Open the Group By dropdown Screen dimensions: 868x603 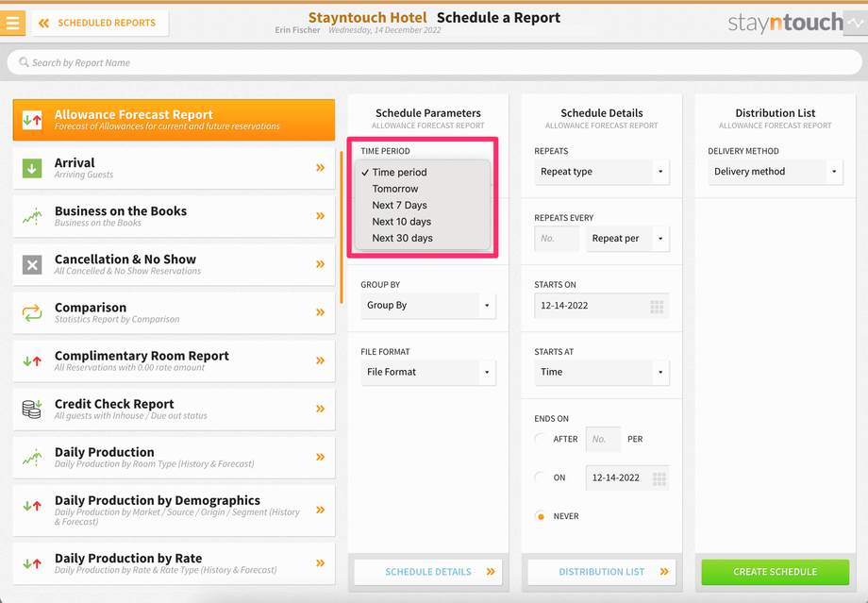point(428,306)
